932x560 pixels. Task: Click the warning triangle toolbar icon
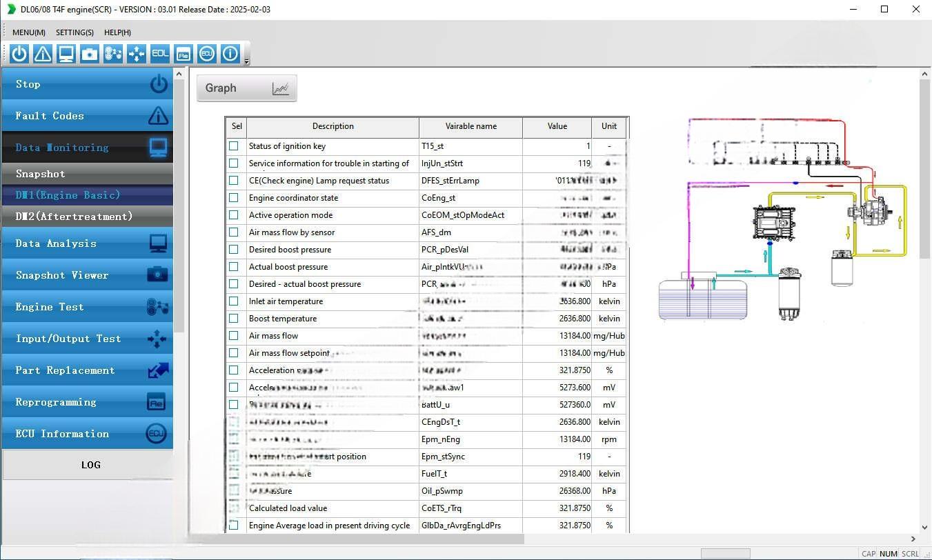pos(43,54)
